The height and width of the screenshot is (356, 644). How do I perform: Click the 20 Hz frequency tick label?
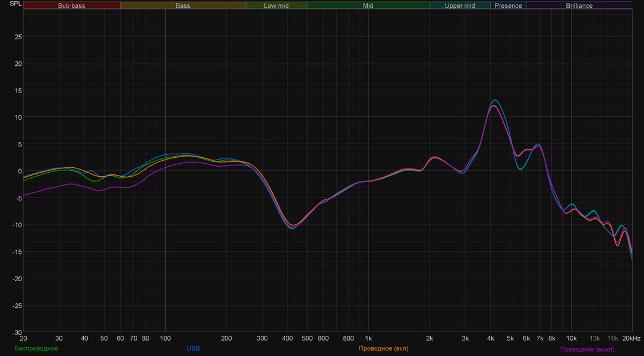pyautogui.click(x=23, y=338)
